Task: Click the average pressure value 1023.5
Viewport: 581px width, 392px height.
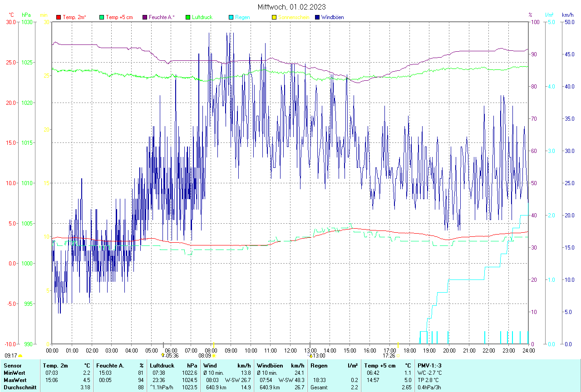Action: click(x=189, y=387)
